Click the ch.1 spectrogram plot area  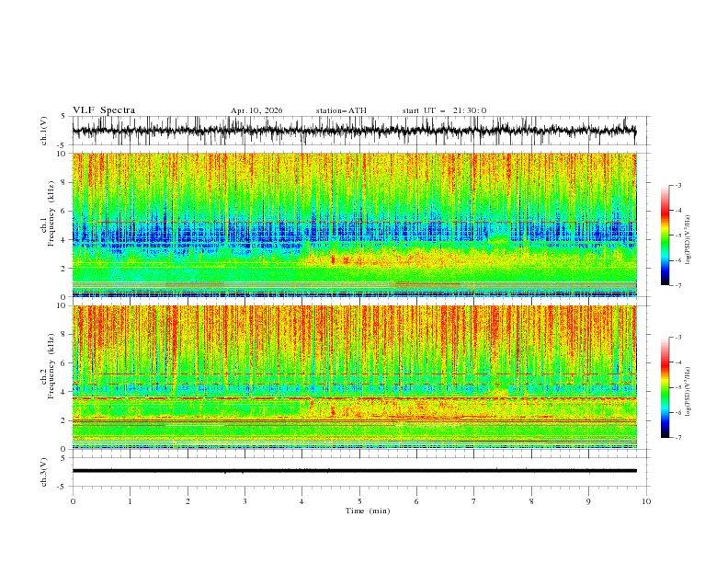click(x=354, y=224)
